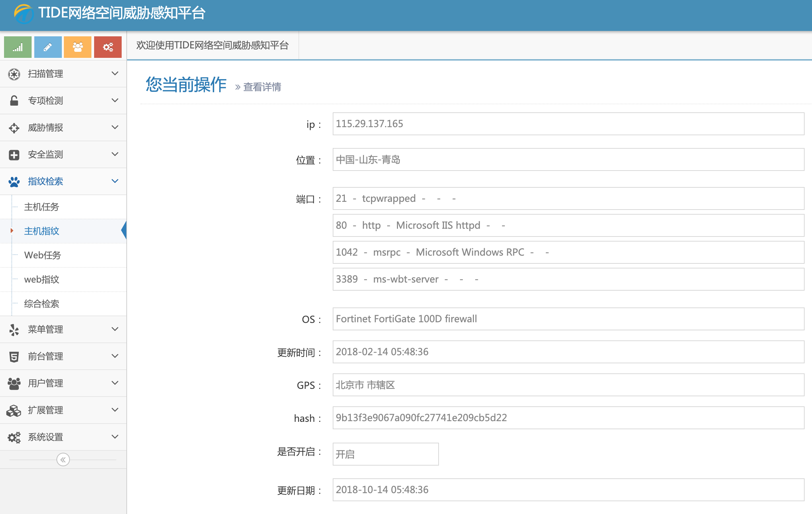Click the green signal bars shortcut button

point(17,47)
